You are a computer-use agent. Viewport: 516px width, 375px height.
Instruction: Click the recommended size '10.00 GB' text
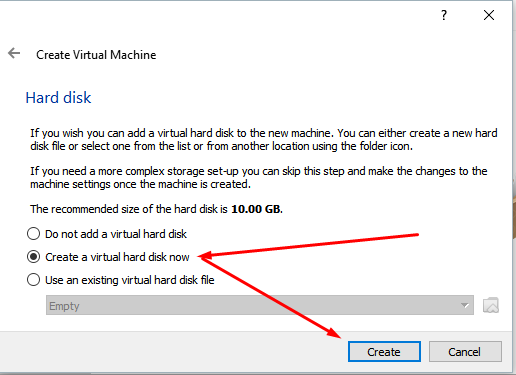[257, 209]
